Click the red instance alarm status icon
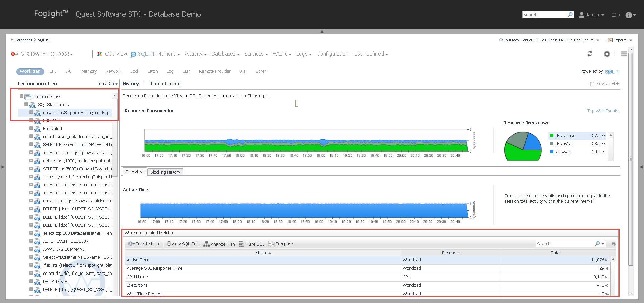 click(13, 54)
